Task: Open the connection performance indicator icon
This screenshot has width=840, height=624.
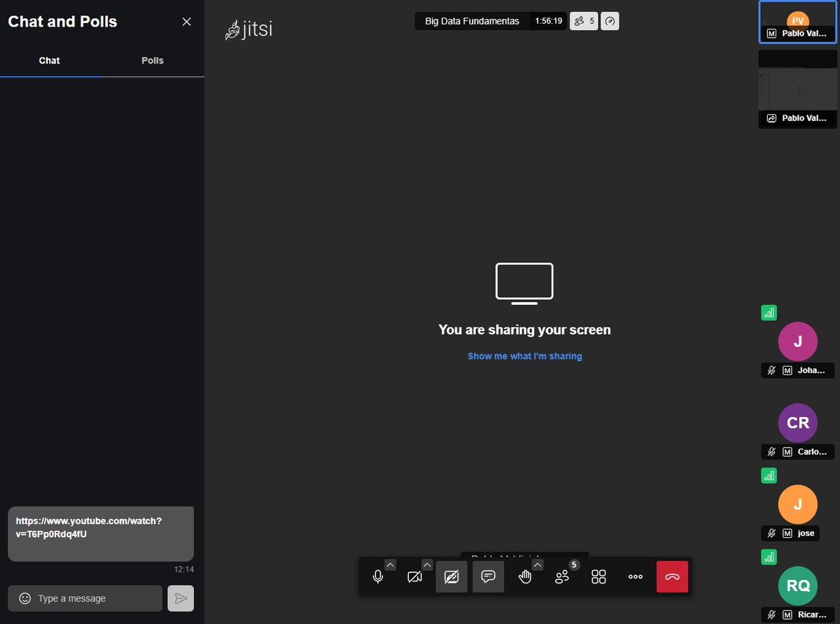Action: tap(610, 21)
